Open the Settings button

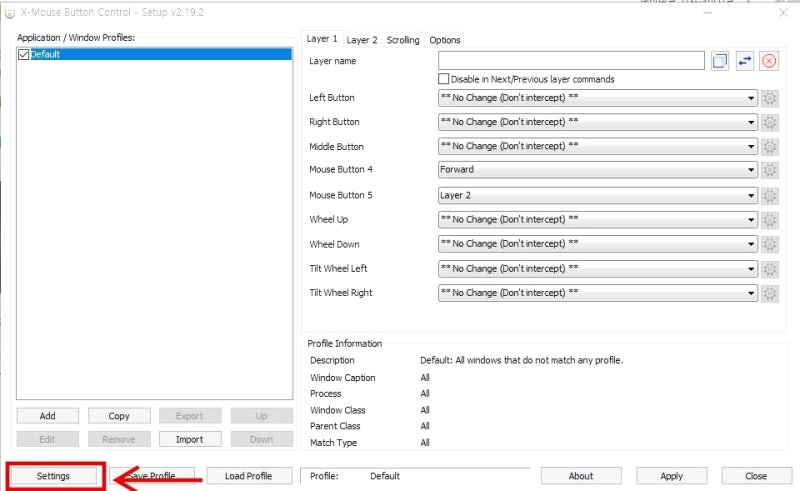tap(53, 476)
